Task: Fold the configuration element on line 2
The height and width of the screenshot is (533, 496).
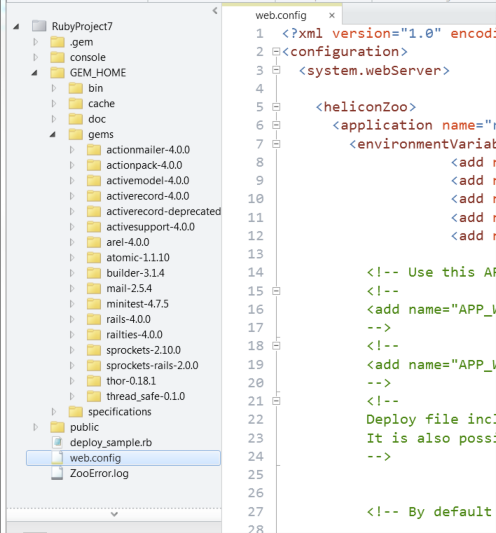Action: (x=276, y=52)
